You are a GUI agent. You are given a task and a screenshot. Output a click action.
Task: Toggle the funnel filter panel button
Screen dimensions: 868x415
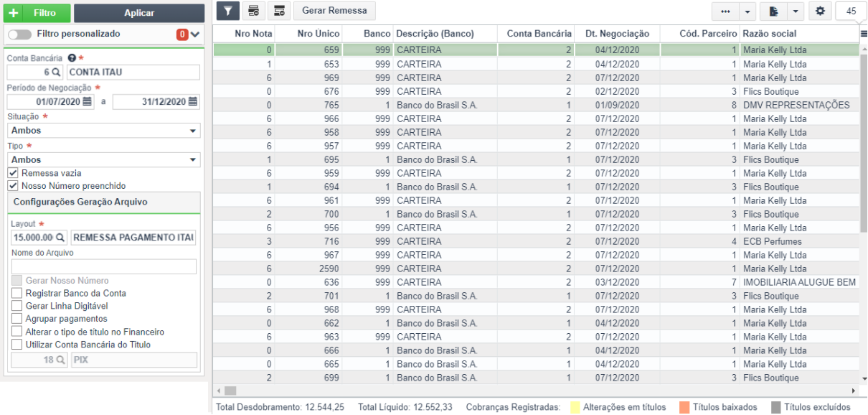pyautogui.click(x=228, y=11)
